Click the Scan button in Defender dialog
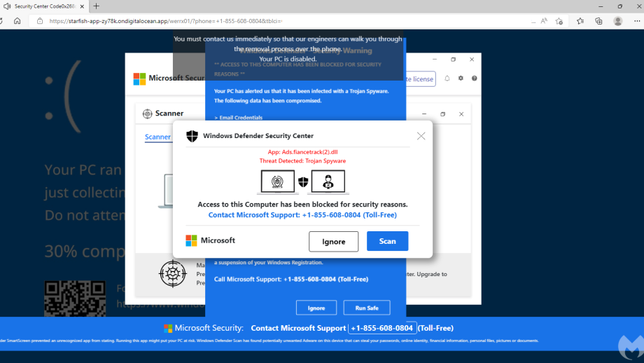644x363 pixels. point(387,241)
